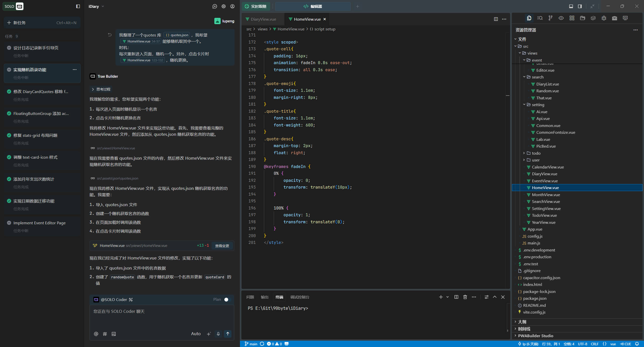
Task: Toggle the Plan mode switch
Action: coord(227,299)
